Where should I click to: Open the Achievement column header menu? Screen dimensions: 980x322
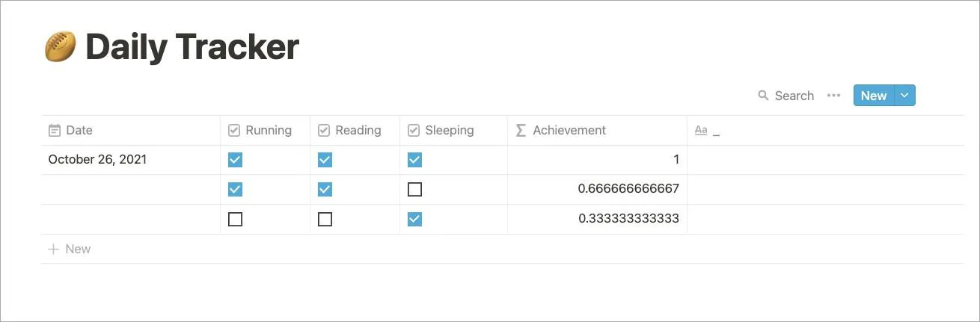click(569, 131)
